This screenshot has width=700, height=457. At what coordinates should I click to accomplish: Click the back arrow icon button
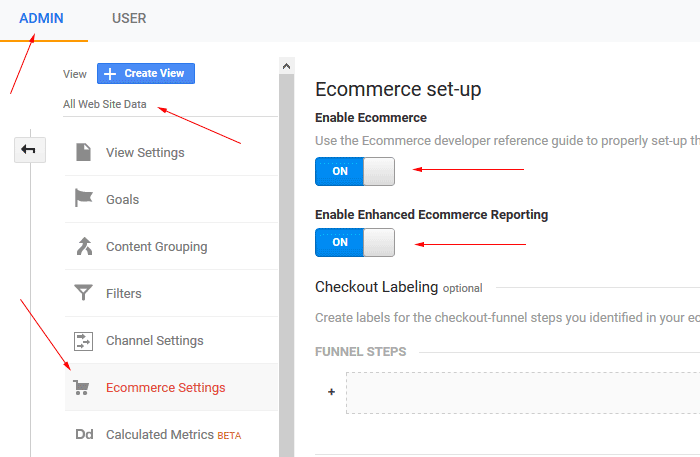click(29, 150)
